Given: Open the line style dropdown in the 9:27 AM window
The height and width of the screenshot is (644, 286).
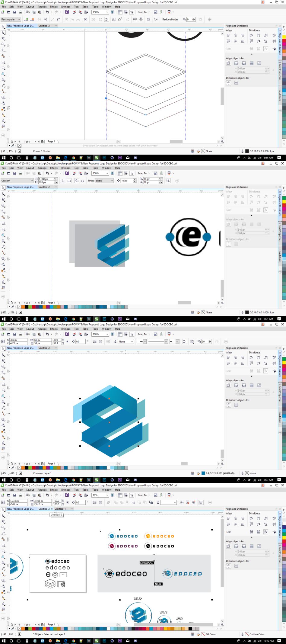Looking at the screenshot, I should (166, 341).
